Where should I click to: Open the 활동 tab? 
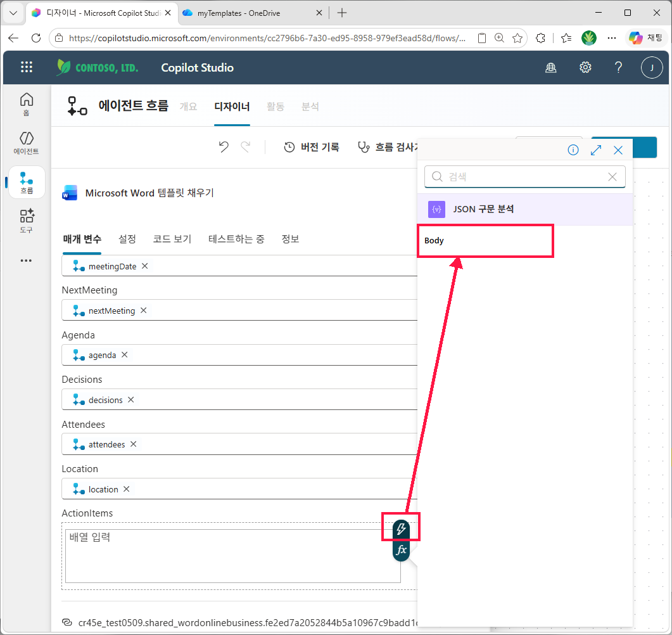tap(275, 106)
